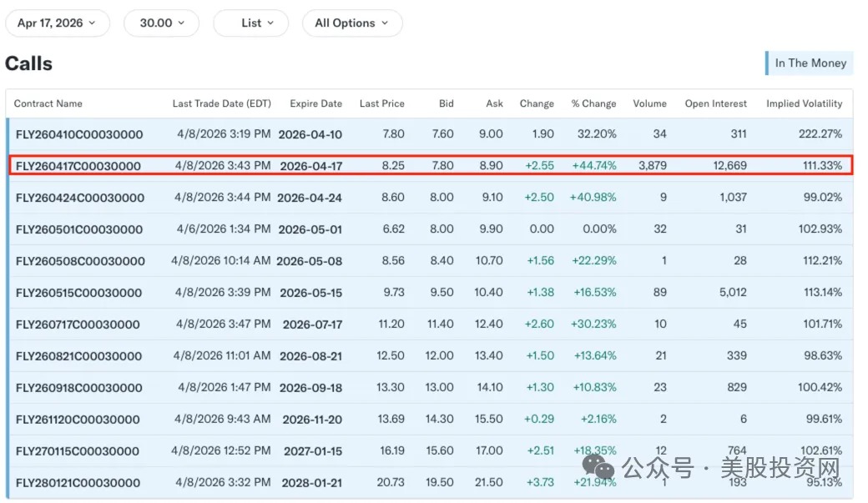The height and width of the screenshot is (503, 868).
Task: Sort by Contract Name column header
Action: tap(48, 103)
